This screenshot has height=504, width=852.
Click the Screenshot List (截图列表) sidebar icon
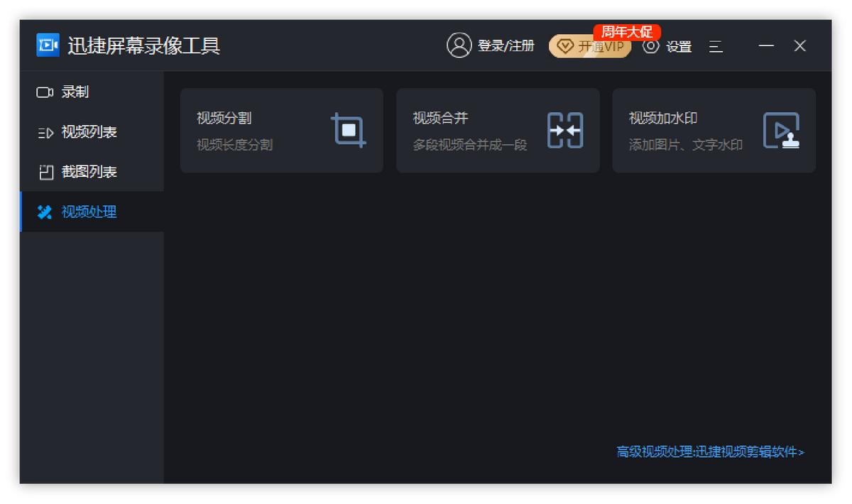(44, 171)
